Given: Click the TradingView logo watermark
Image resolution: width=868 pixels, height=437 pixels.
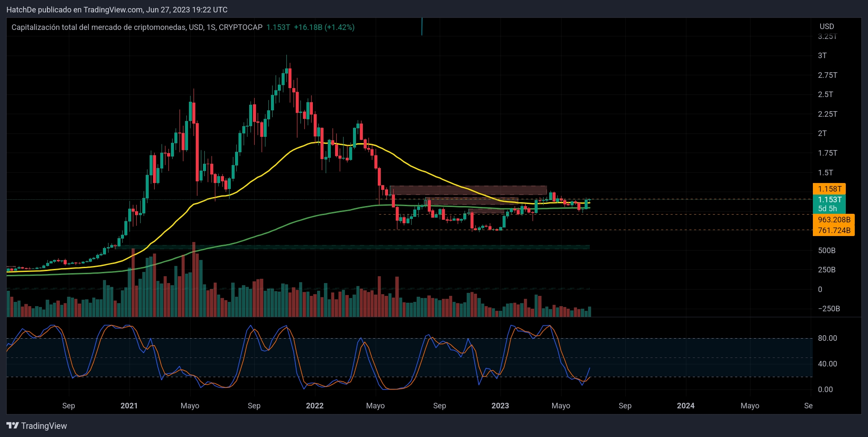Looking at the screenshot, I should click(x=36, y=426).
